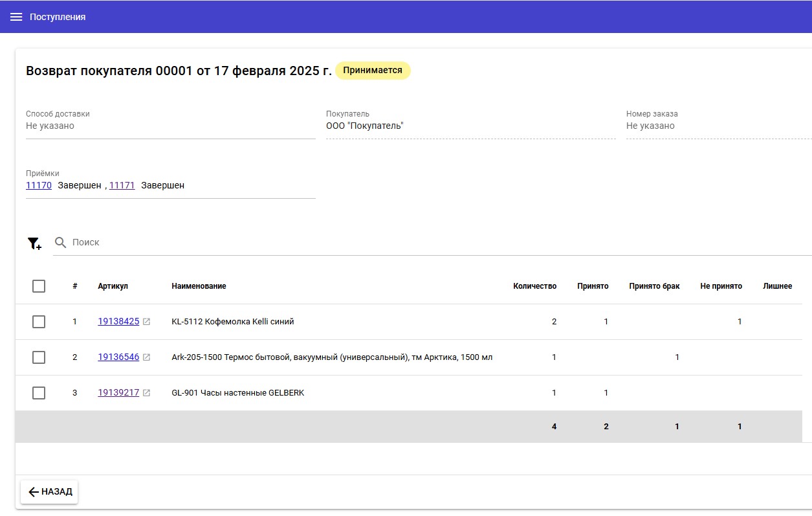This screenshot has height=516, width=812.
Task: Sort the table by Количество column
Action: pos(534,286)
